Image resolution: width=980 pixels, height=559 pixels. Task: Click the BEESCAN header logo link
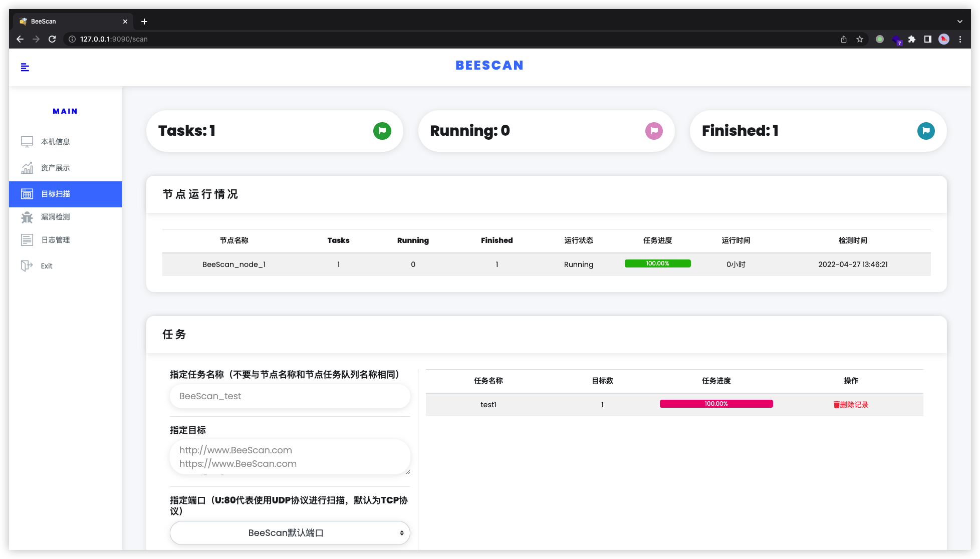coord(489,66)
